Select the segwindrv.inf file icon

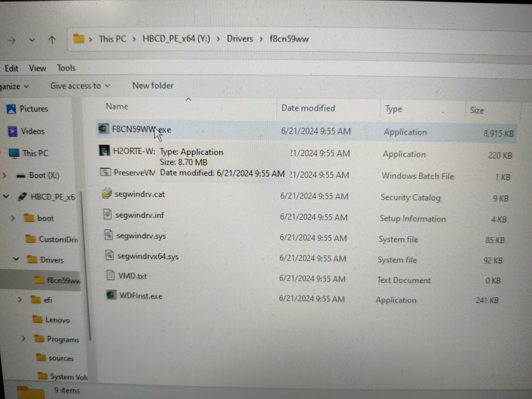[x=108, y=214]
